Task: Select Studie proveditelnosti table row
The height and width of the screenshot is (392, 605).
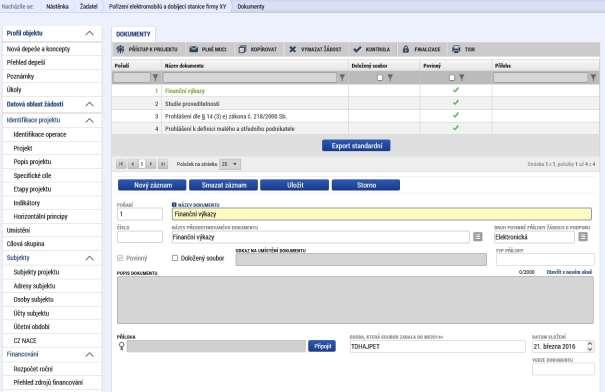Action: point(355,103)
